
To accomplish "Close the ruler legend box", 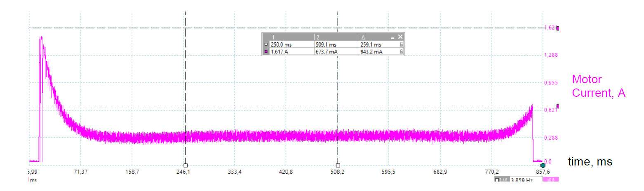I will tap(400, 37).
